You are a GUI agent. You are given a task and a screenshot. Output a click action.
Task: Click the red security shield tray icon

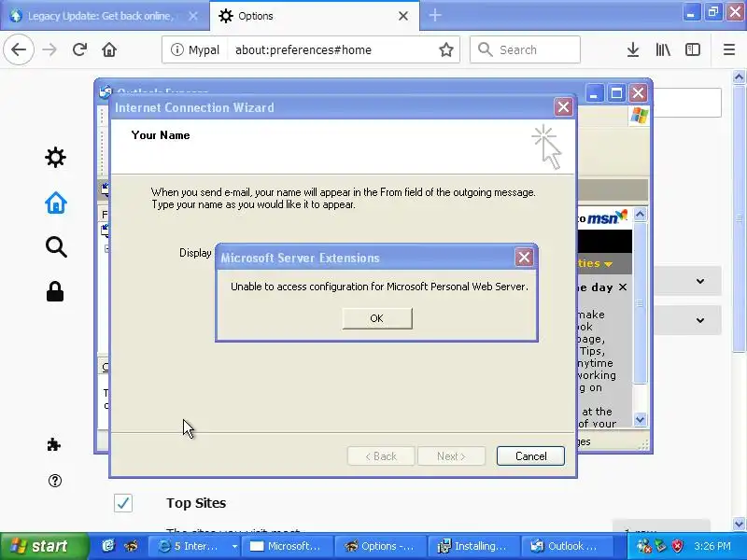pos(678,546)
